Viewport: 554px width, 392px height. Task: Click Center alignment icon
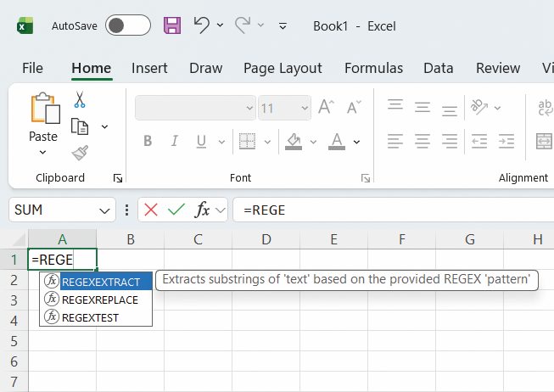click(422, 141)
